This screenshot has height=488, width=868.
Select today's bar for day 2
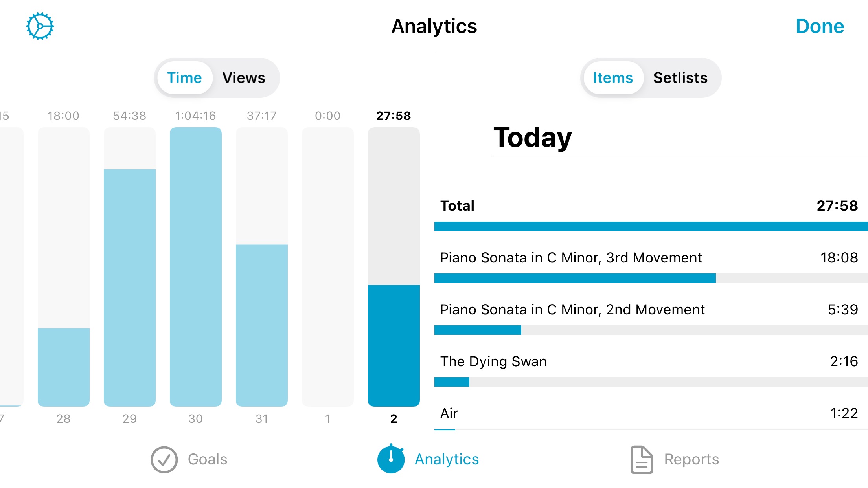[394, 267]
